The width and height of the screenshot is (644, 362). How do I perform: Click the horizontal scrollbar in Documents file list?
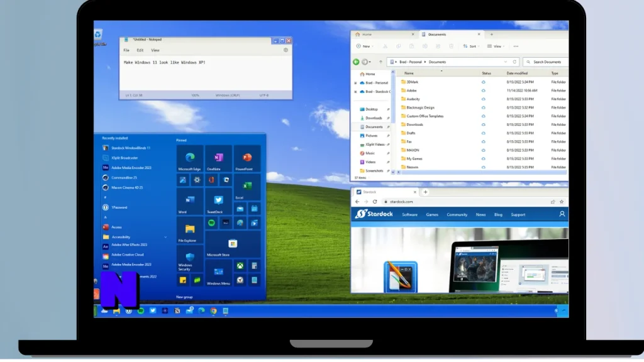485,172
